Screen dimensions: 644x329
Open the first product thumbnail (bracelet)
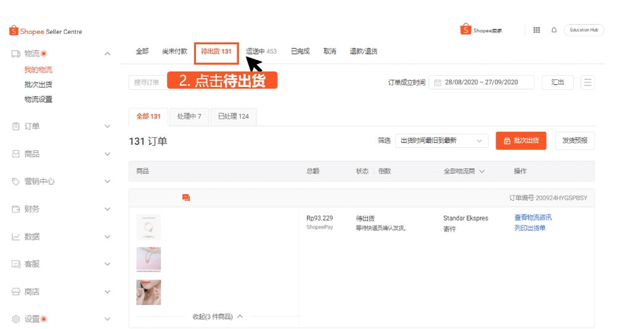coord(149,227)
